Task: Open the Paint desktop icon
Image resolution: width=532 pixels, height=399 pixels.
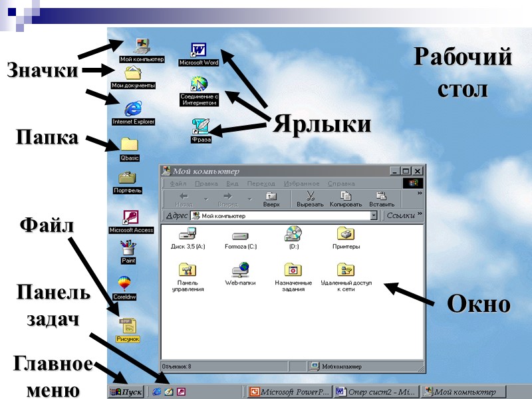Action: pos(128,252)
